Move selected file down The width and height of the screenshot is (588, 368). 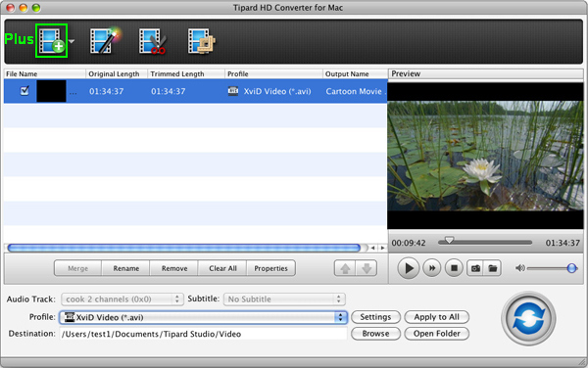tap(367, 268)
